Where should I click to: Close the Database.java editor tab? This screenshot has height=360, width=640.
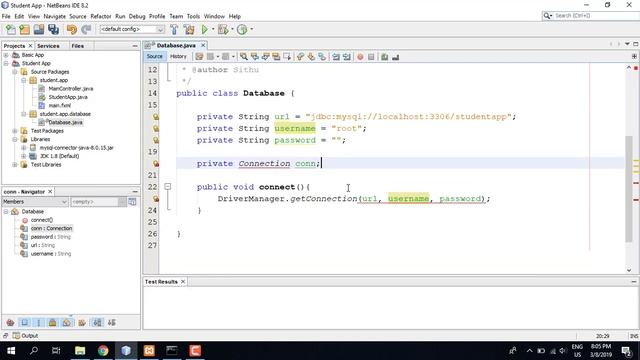click(203, 45)
